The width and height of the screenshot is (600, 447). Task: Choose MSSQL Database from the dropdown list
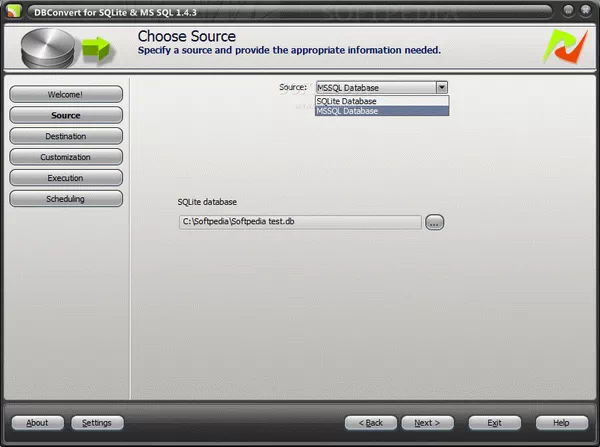click(x=382, y=111)
